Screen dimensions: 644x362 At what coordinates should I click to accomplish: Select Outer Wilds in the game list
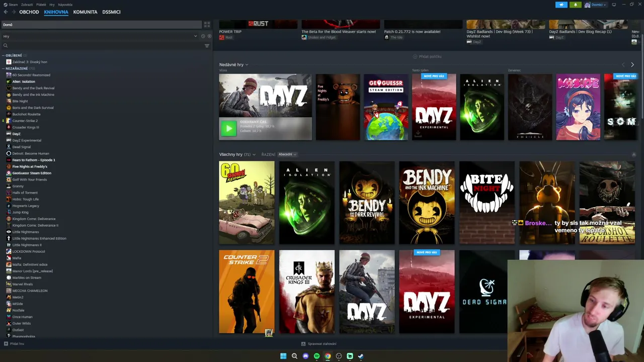pyautogui.click(x=21, y=323)
